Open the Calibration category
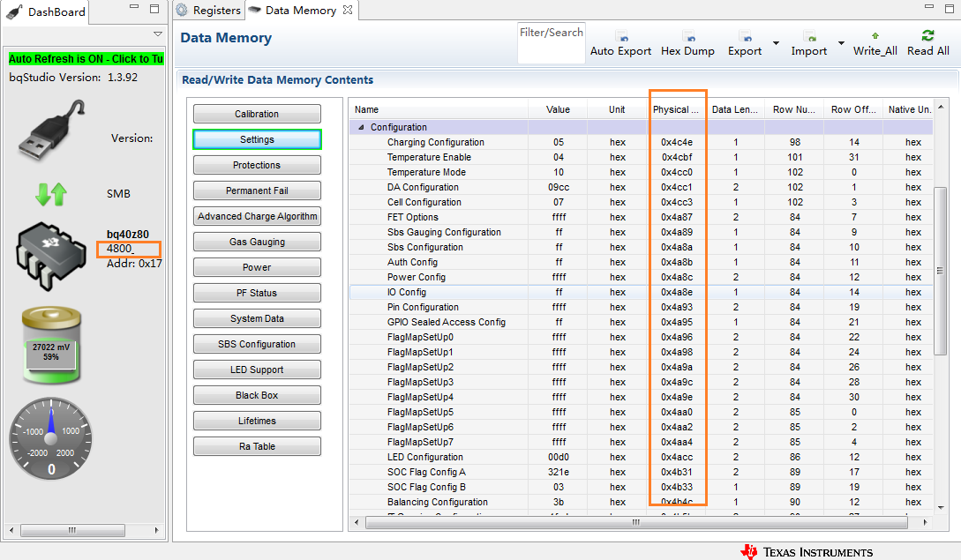The image size is (961, 560). pos(257,114)
